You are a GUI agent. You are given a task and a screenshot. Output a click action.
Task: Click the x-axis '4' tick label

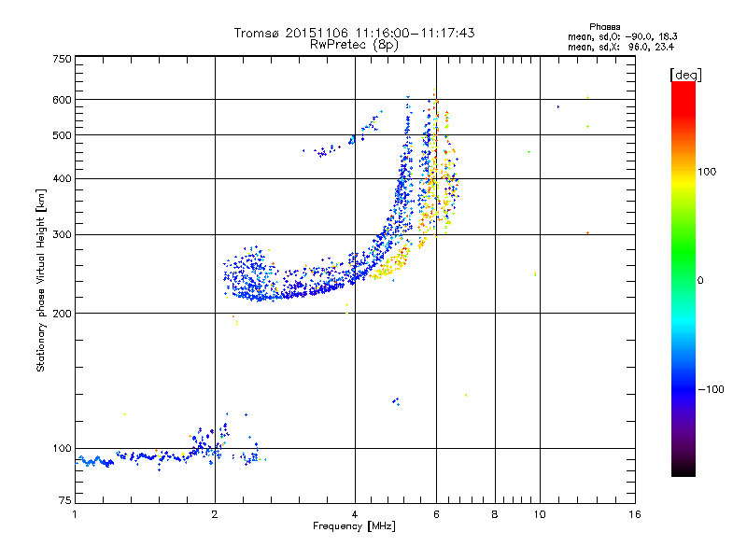pyautogui.click(x=355, y=514)
